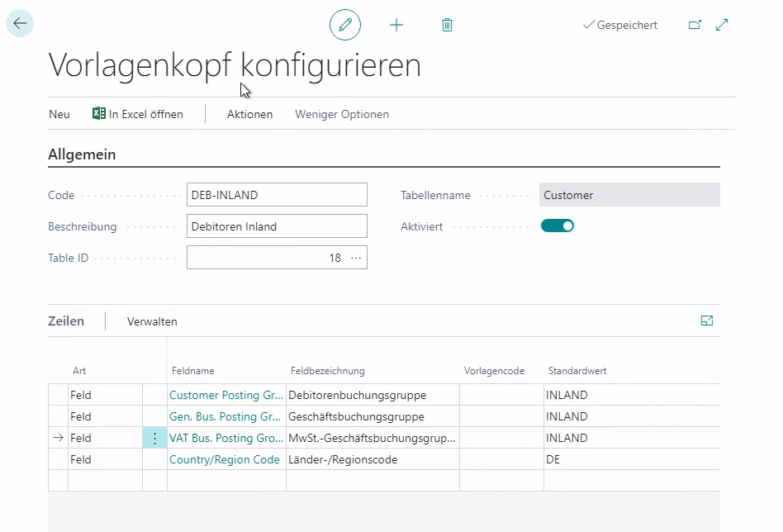Delete record using trash icon
783x532 pixels.
point(448,25)
